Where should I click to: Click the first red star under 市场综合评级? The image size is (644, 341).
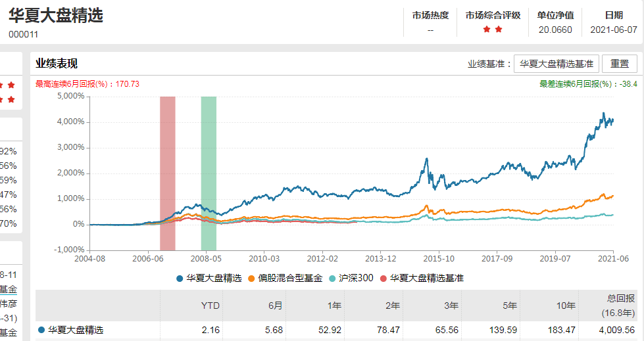[x=487, y=30]
